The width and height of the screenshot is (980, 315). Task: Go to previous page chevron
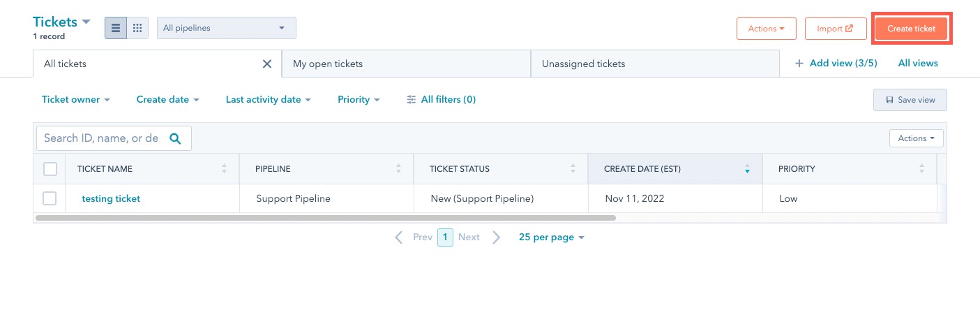coord(399,237)
